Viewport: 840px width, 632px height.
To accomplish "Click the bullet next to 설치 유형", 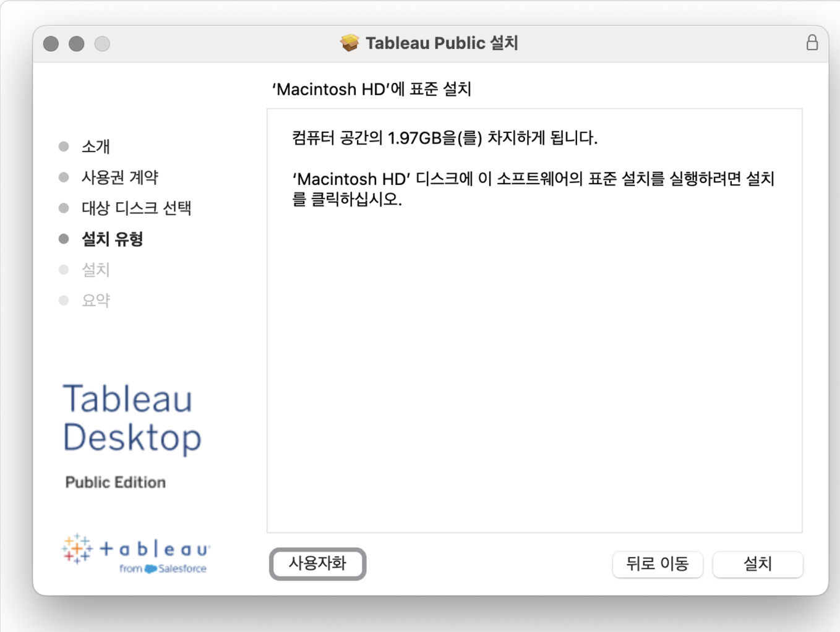I will pyautogui.click(x=64, y=239).
